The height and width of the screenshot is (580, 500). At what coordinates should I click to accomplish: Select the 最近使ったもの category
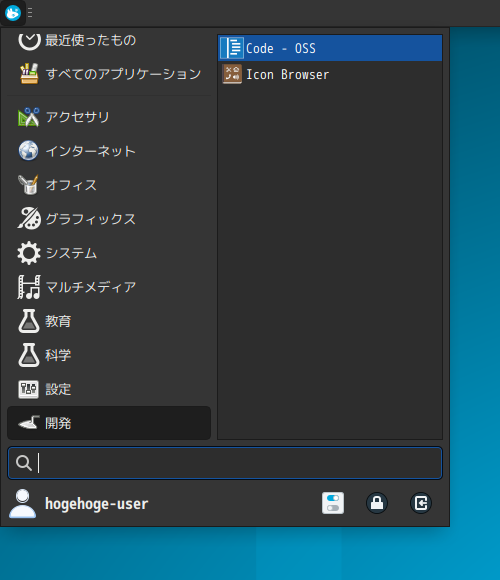(109, 40)
